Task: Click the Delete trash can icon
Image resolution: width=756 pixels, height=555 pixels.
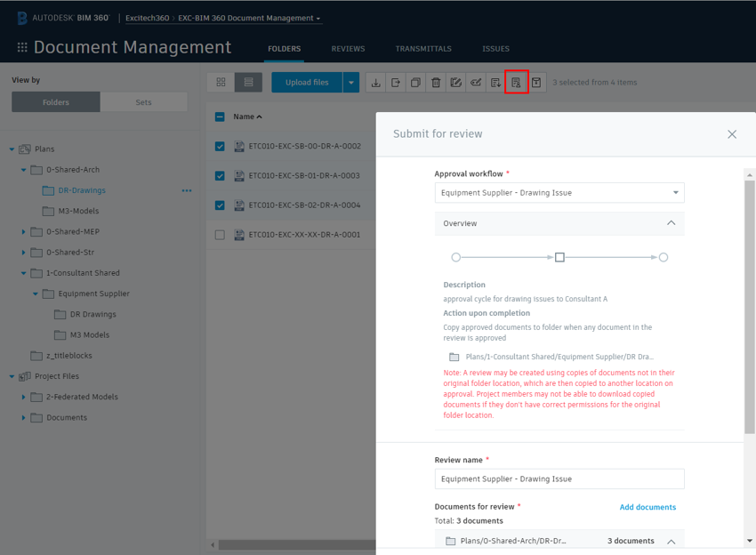Action: [436, 83]
